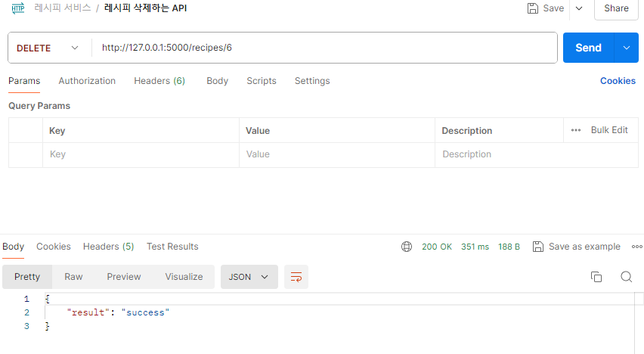The height and width of the screenshot is (354, 644).
Task: Open the request Headers (6) tab
Action: (x=159, y=81)
